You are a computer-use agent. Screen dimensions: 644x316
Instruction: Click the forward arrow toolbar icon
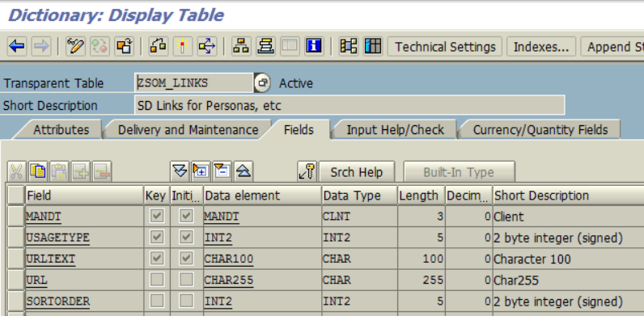click(41, 46)
